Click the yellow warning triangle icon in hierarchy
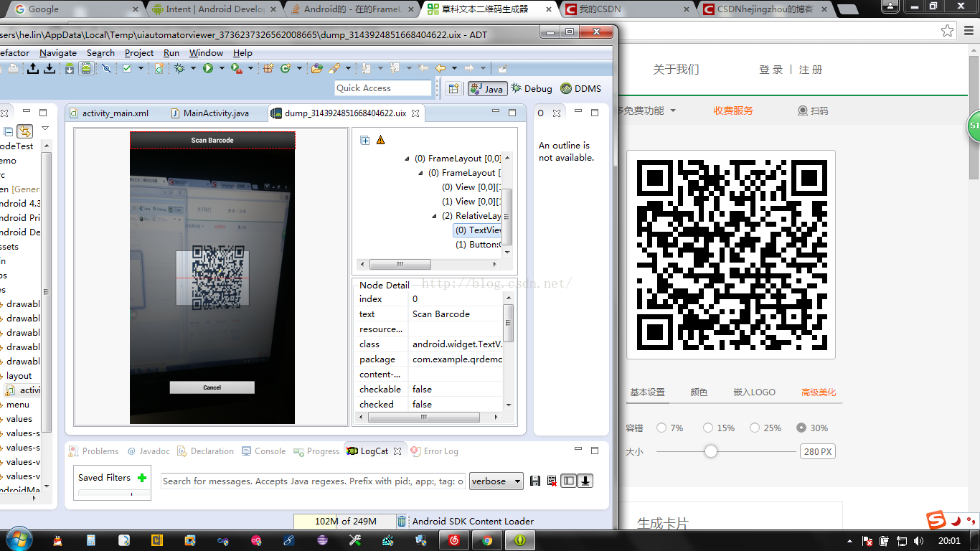This screenshot has width=980, height=551. point(380,140)
